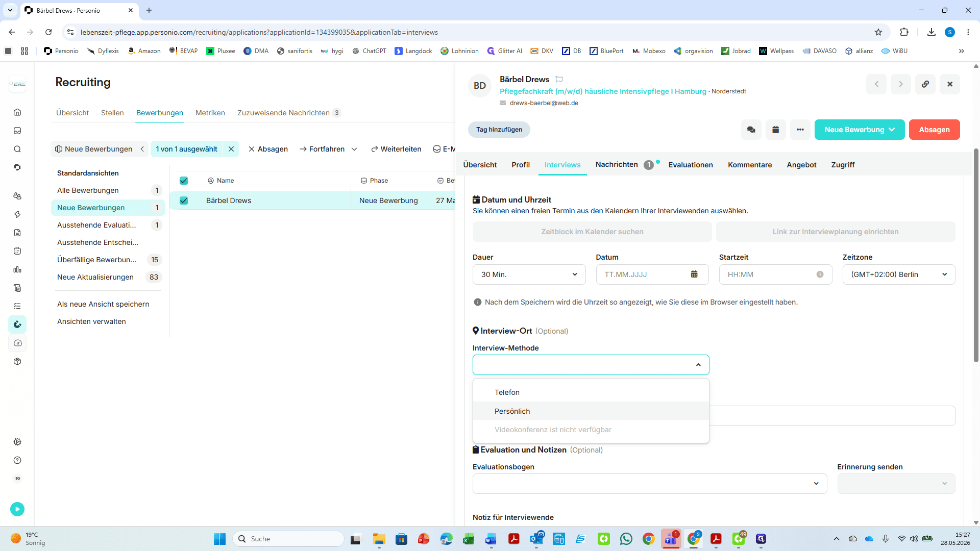Open the help question mark icon
The image size is (980, 551).
pos(17,460)
